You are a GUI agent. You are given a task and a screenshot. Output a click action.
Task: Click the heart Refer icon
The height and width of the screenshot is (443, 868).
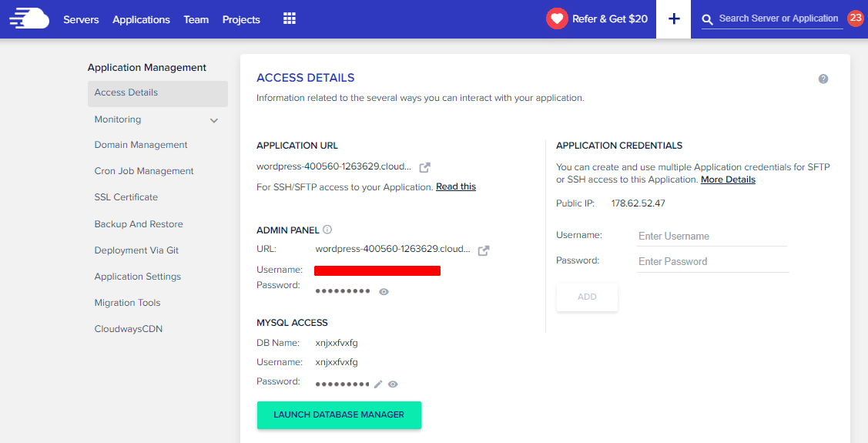point(557,18)
